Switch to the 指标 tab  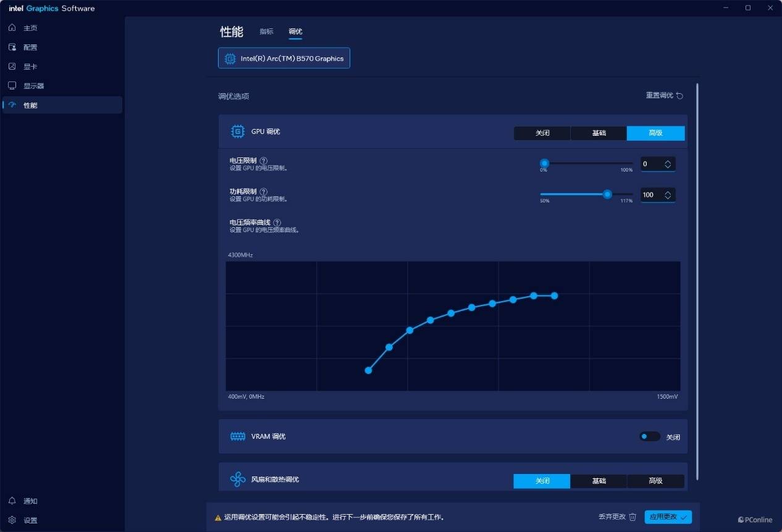tap(266, 31)
